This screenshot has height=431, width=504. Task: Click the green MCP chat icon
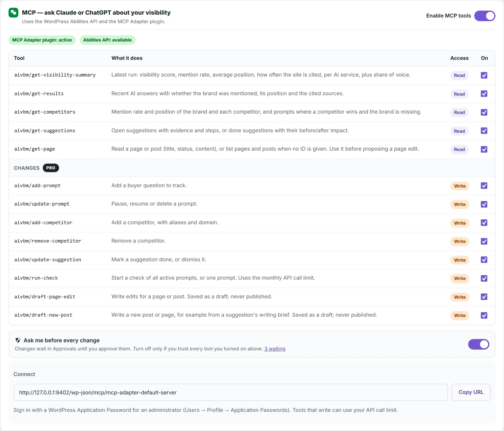(x=13, y=13)
